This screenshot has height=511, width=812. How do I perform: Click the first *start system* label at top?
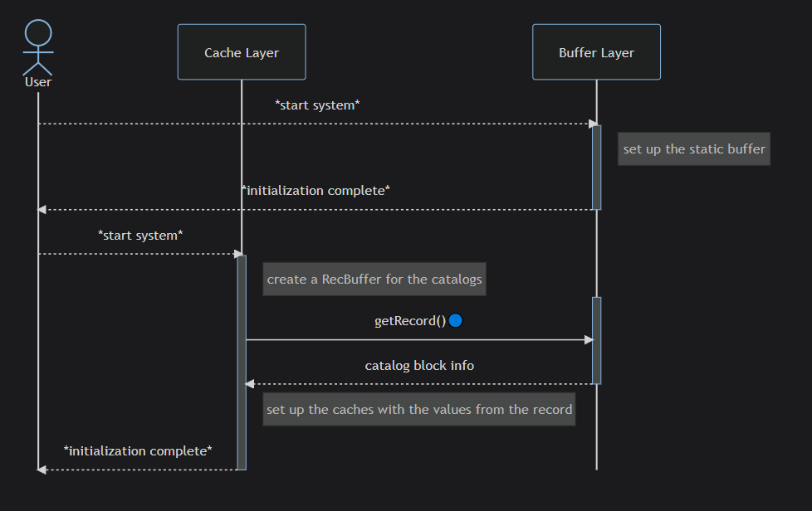pos(317,105)
